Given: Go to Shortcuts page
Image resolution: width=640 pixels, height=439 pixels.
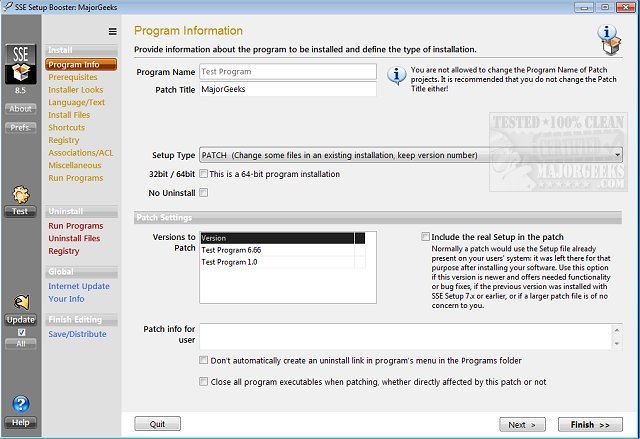Looking at the screenshot, I should click(67, 128).
